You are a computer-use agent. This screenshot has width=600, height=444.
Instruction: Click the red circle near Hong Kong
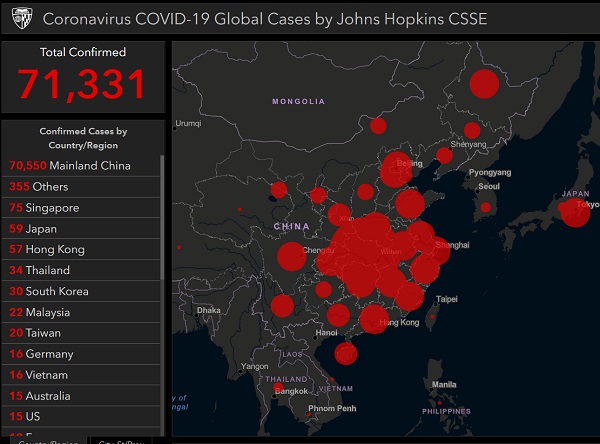tap(373, 319)
